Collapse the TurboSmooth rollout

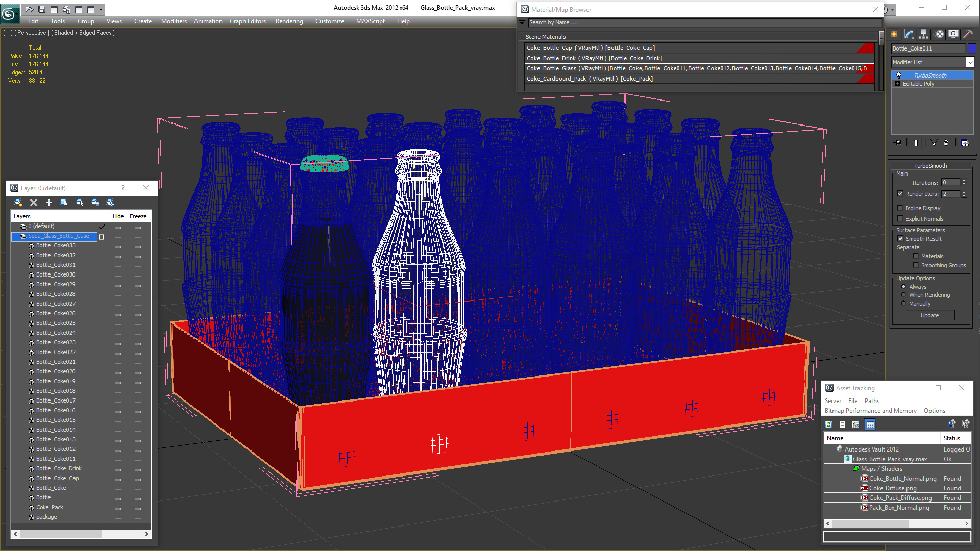894,166
